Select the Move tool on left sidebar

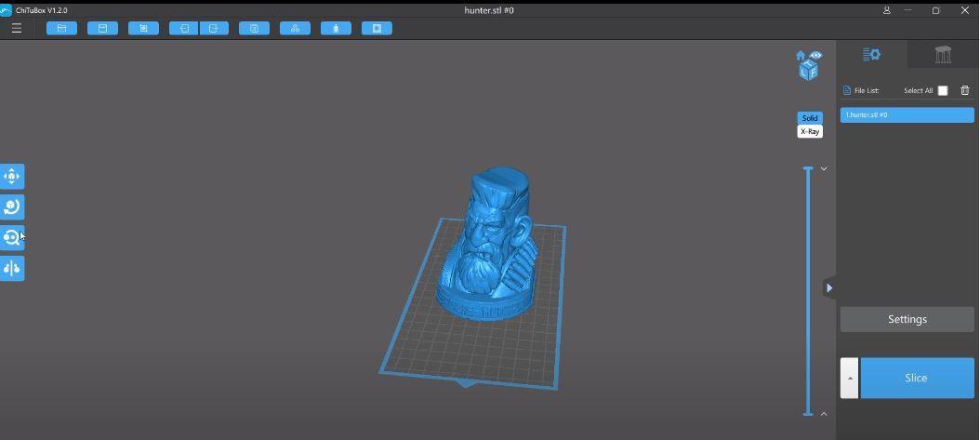(12, 176)
